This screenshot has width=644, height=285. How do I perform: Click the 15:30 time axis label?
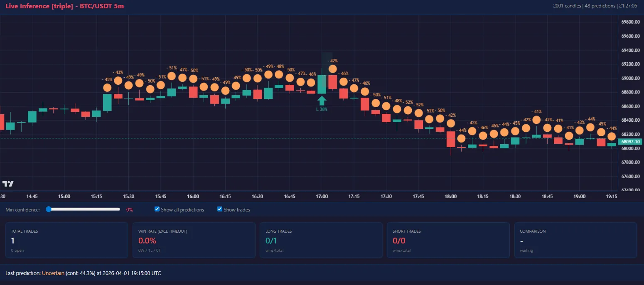(x=129, y=196)
